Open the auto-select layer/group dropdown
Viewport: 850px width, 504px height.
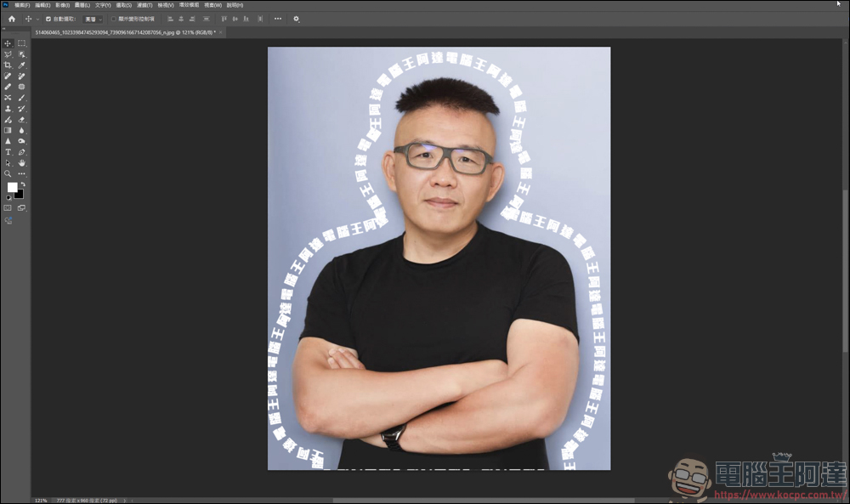[x=93, y=19]
